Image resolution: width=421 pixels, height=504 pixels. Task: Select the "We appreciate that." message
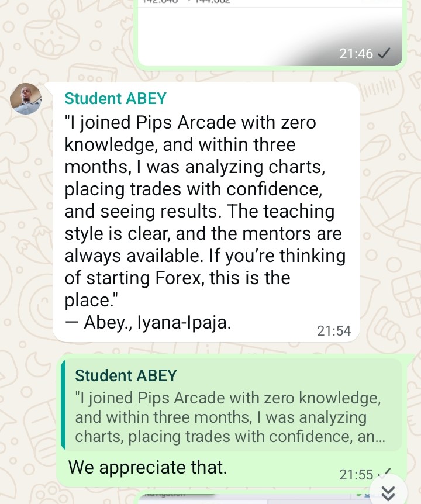tap(147, 467)
